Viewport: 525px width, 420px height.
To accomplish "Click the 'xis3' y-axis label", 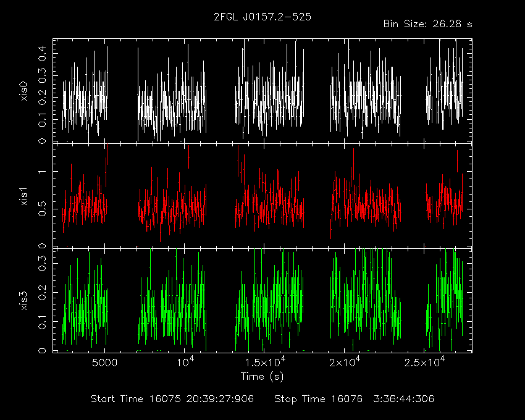I will (23, 301).
